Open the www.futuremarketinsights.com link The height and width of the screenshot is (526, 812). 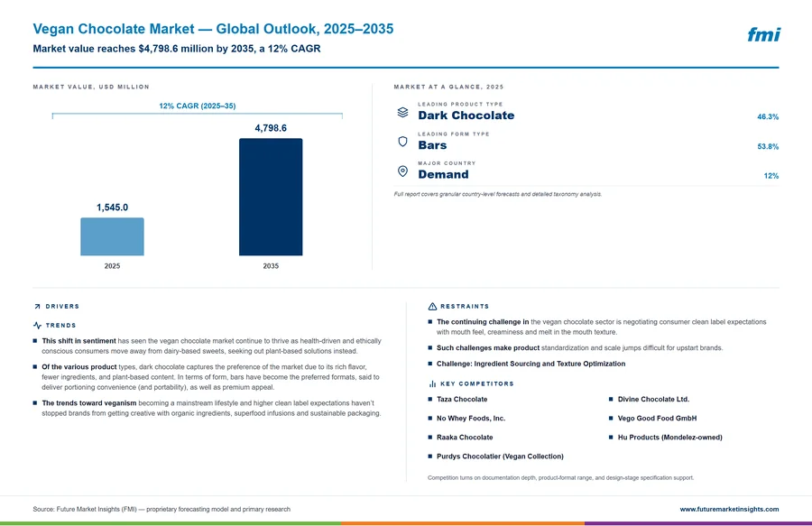click(x=729, y=509)
